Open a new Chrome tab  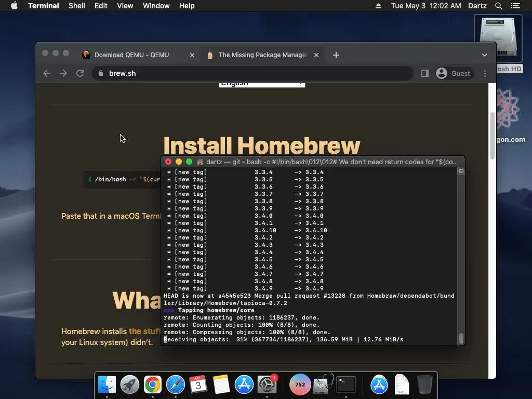(336, 55)
